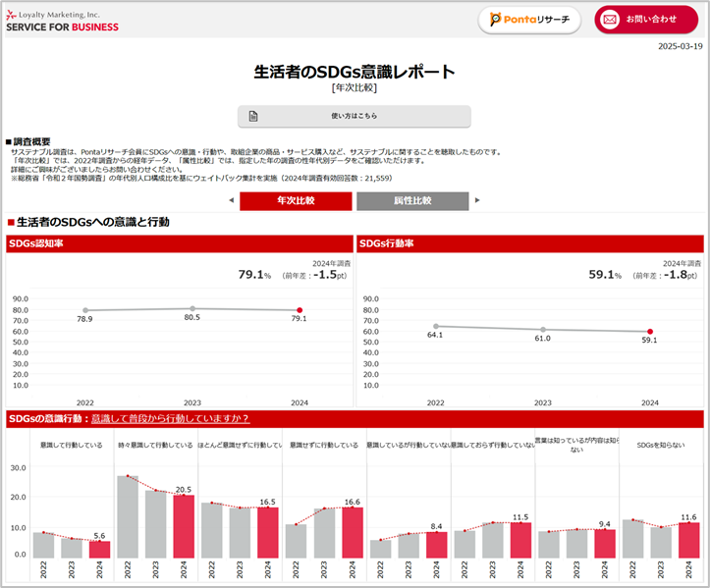
Task: Click the red 16.5 bar in the third category
Action: pos(268,533)
